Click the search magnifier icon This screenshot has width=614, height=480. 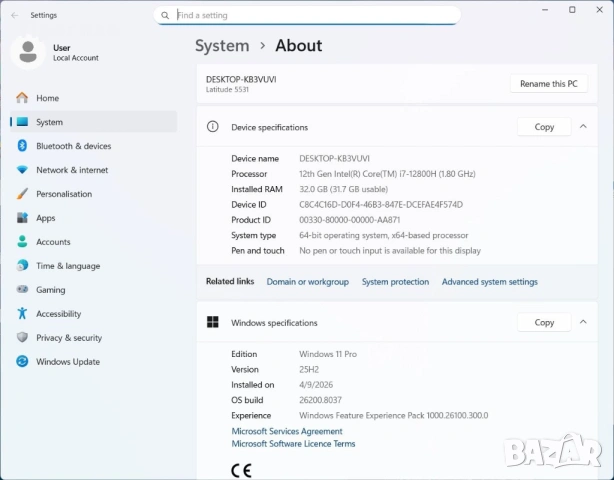coord(165,15)
